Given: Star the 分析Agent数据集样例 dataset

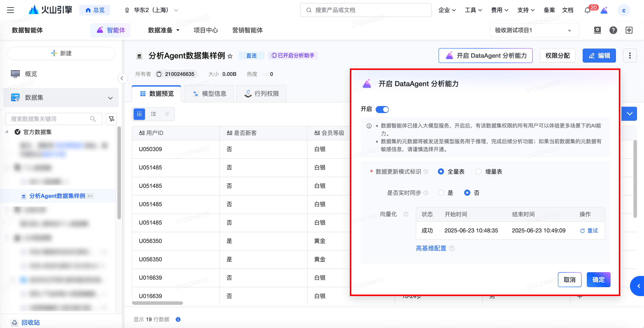Looking at the screenshot, I should (230, 56).
